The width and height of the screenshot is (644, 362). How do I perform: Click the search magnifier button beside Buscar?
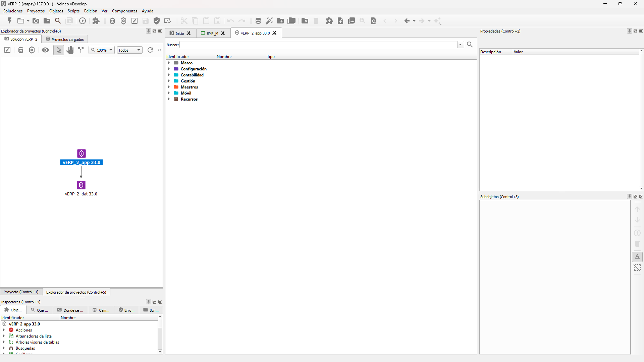pyautogui.click(x=470, y=45)
